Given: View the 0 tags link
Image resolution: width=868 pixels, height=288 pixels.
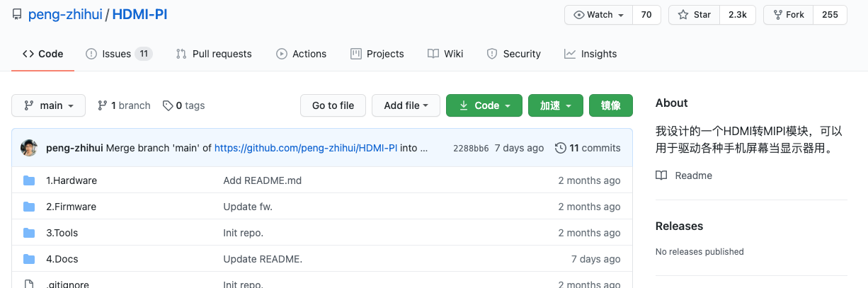Looking at the screenshot, I should pyautogui.click(x=183, y=105).
